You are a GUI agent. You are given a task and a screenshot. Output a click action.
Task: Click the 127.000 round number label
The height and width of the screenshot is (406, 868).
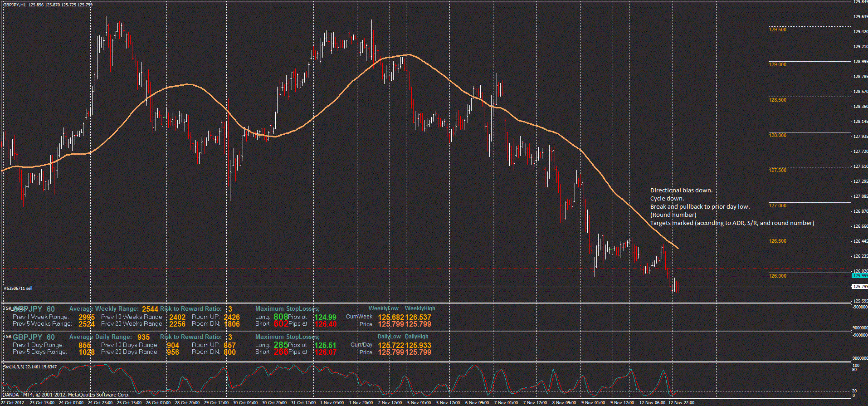777,205
